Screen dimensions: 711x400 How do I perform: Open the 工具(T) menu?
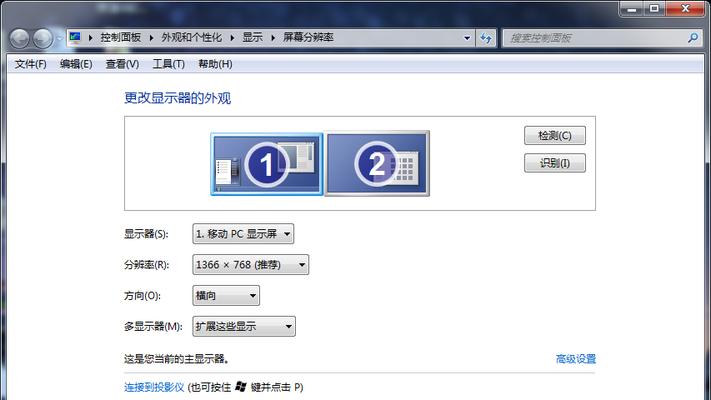point(169,64)
